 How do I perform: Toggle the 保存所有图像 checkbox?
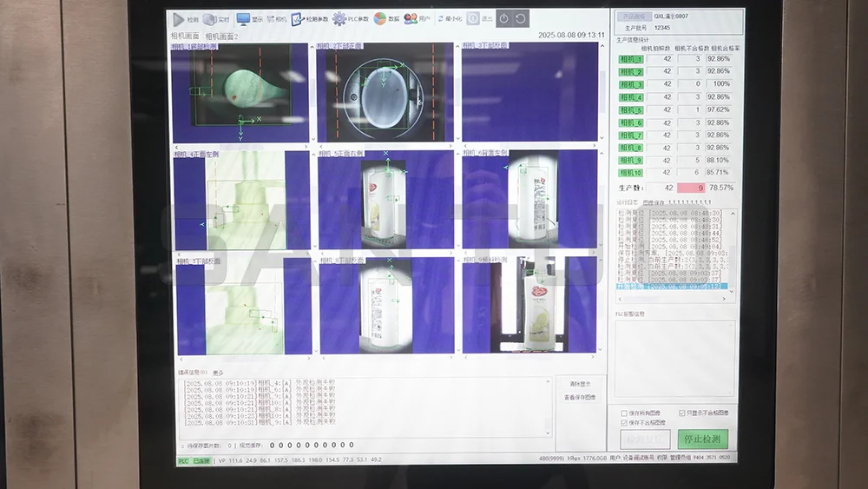tap(624, 413)
